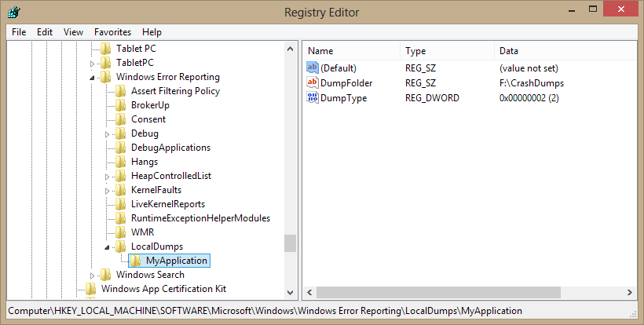Click the Windows Error Reporting folder icon
644x325 pixels.
[x=106, y=77]
